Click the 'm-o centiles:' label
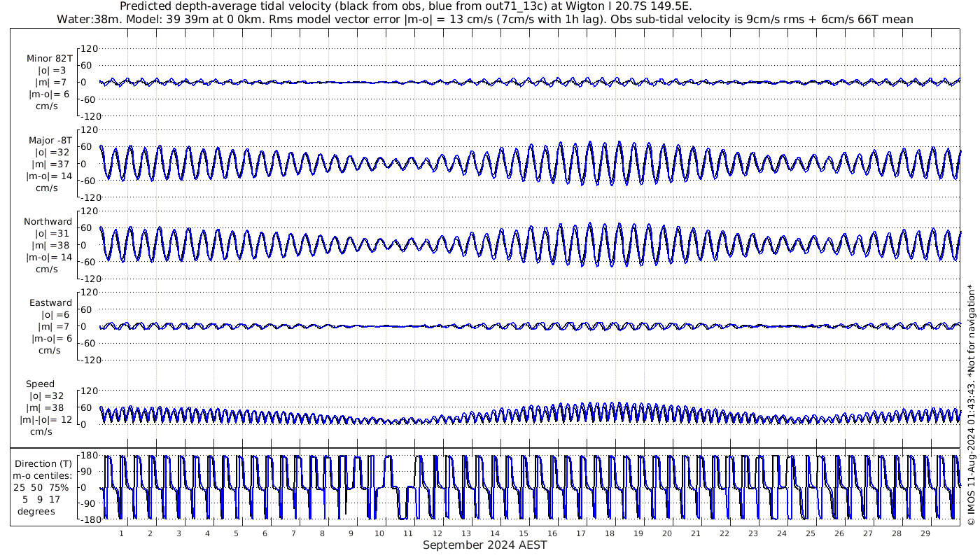Image resolution: width=980 pixels, height=560 pixels. (42, 476)
